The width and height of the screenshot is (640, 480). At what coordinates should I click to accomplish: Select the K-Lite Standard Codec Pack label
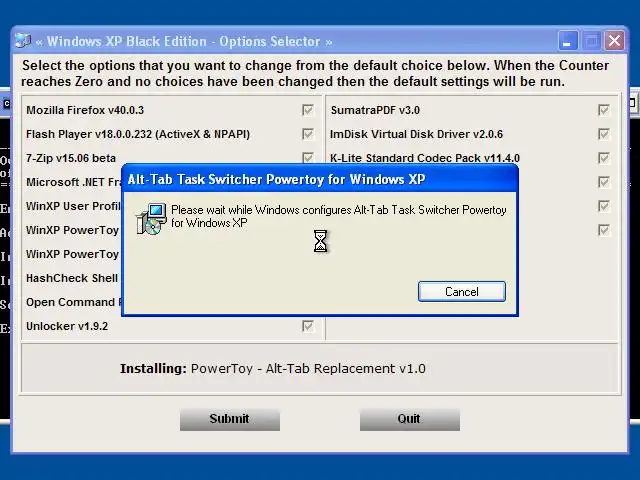click(425, 158)
